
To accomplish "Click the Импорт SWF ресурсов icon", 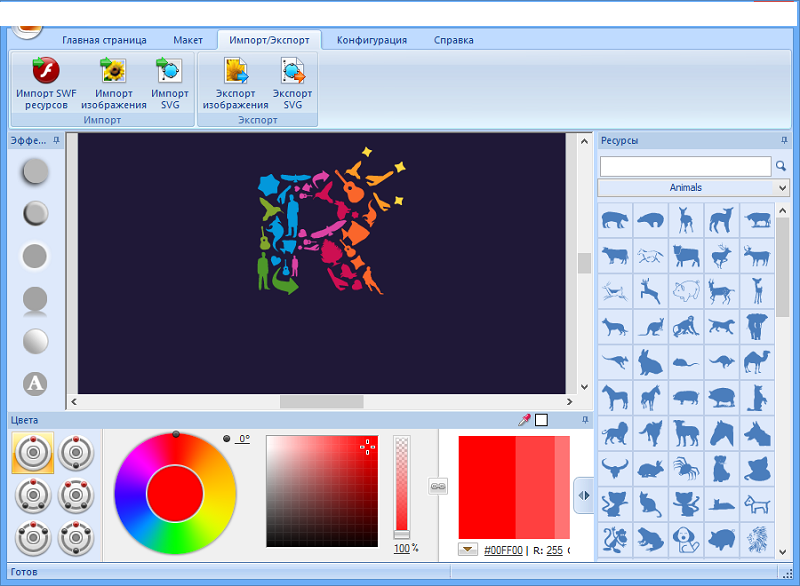I will pyautogui.click(x=46, y=70).
